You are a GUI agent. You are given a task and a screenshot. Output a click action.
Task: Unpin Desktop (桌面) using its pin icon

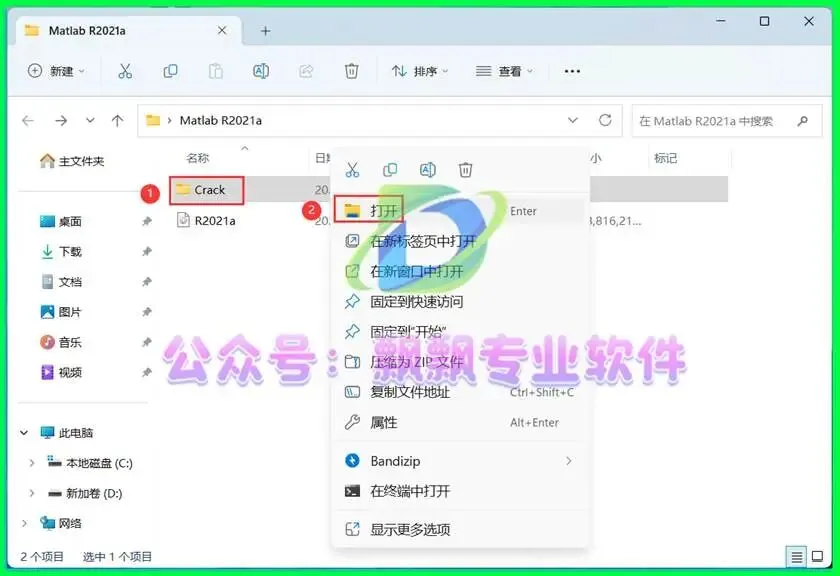click(147, 221)
